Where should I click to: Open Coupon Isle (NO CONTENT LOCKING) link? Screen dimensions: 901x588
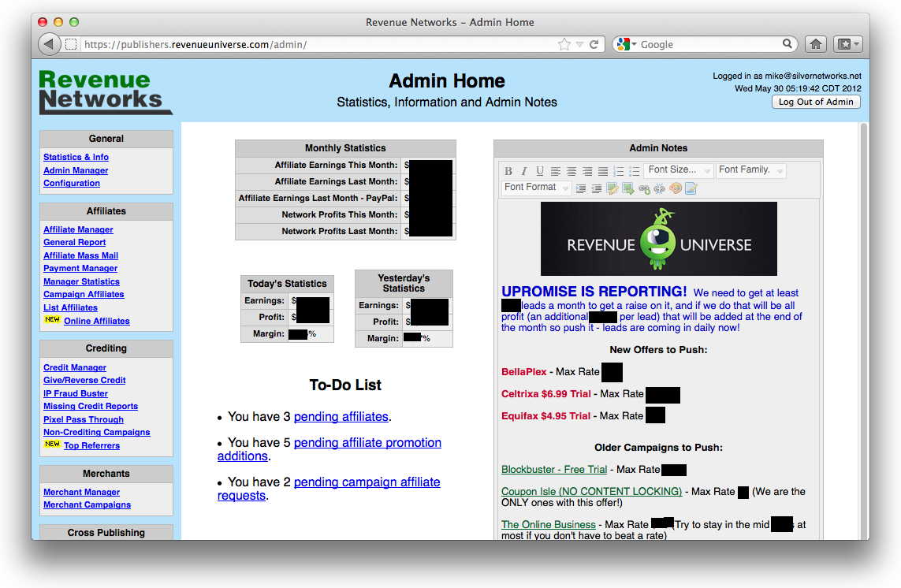(x=591, y=491)
